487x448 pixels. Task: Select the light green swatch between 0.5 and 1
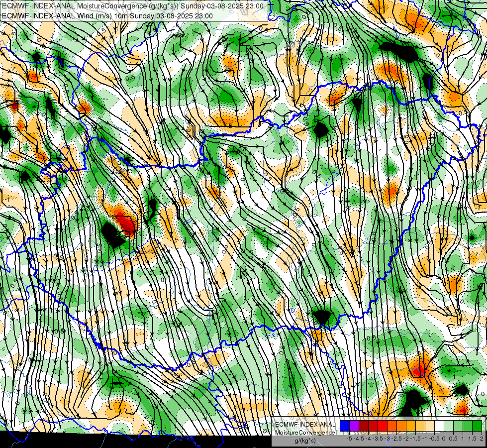458,426
